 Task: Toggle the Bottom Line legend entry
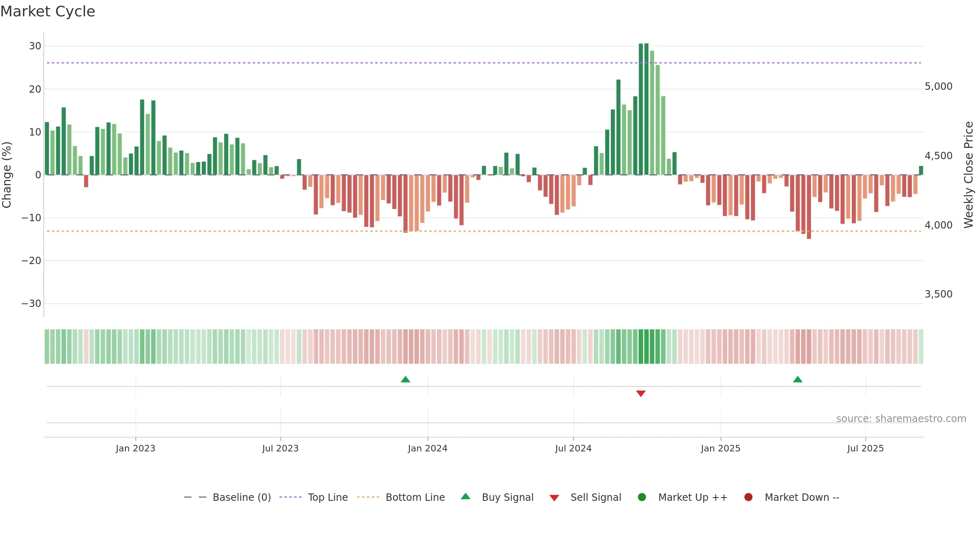(401, 497)
